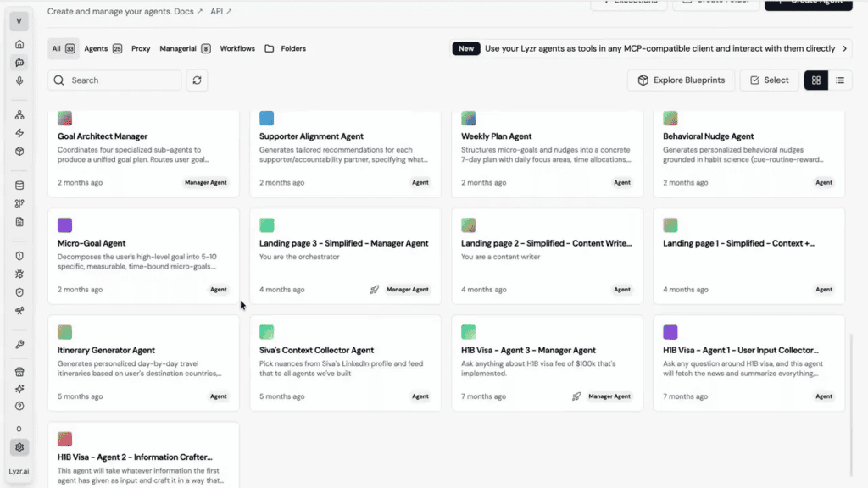This screenshot has height=488, width=868.
Task: Click rocket icon on Landing page 3 card
Action: click(375, 290)
